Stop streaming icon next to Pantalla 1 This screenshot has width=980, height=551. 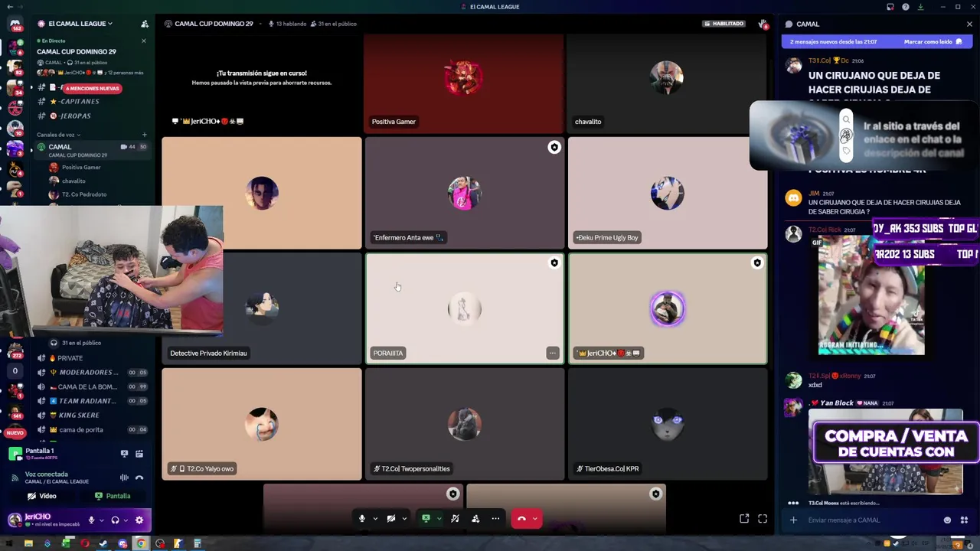pos(124,454)
